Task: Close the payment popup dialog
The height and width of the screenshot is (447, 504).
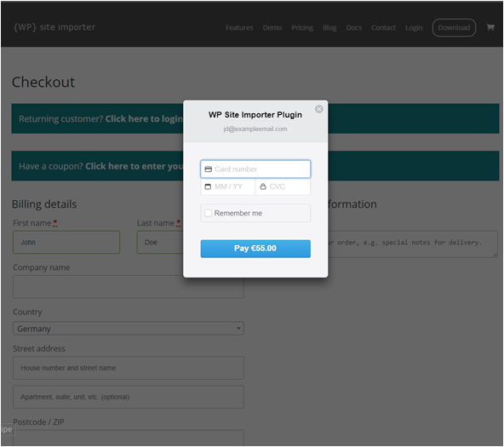Action: [319, 109]
